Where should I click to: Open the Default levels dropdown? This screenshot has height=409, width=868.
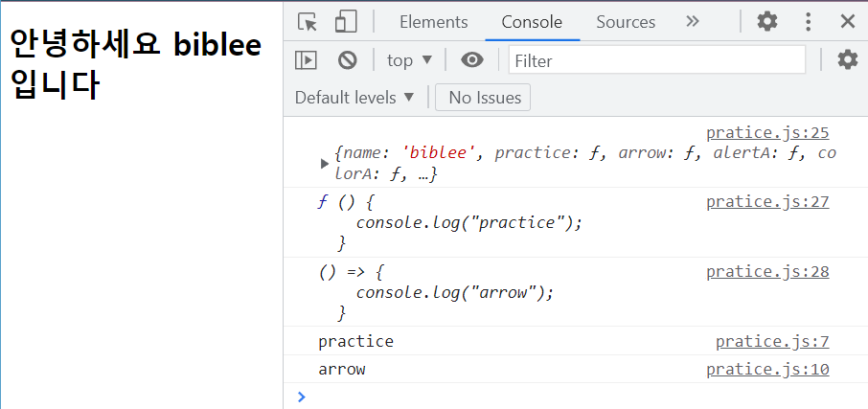coord(354,98)
